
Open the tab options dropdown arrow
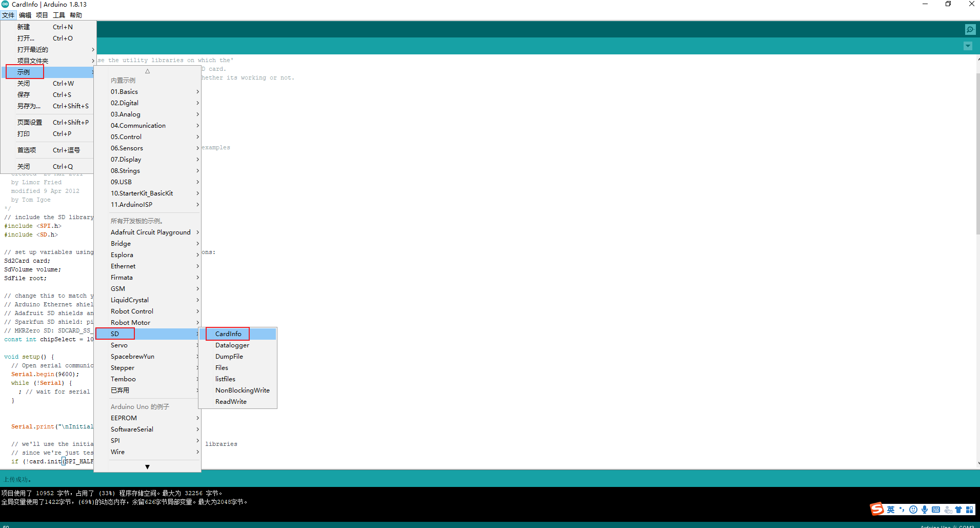pos(968,46)
